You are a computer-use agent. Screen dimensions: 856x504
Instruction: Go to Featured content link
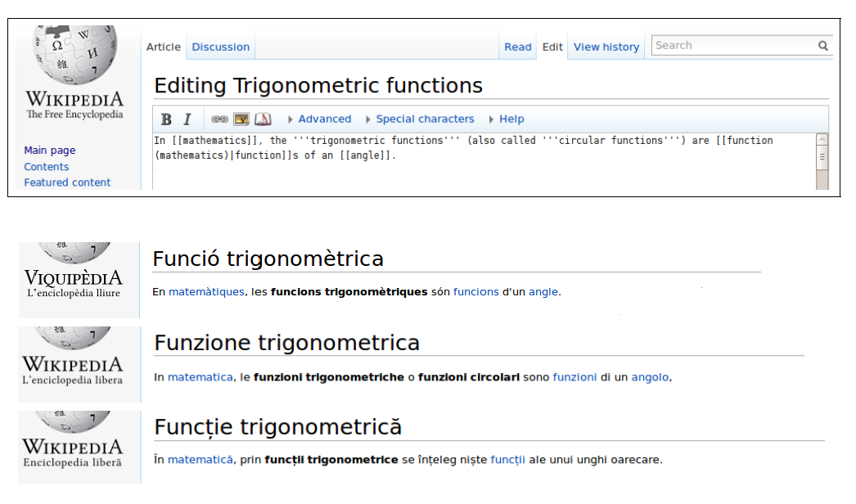point(67,182)
